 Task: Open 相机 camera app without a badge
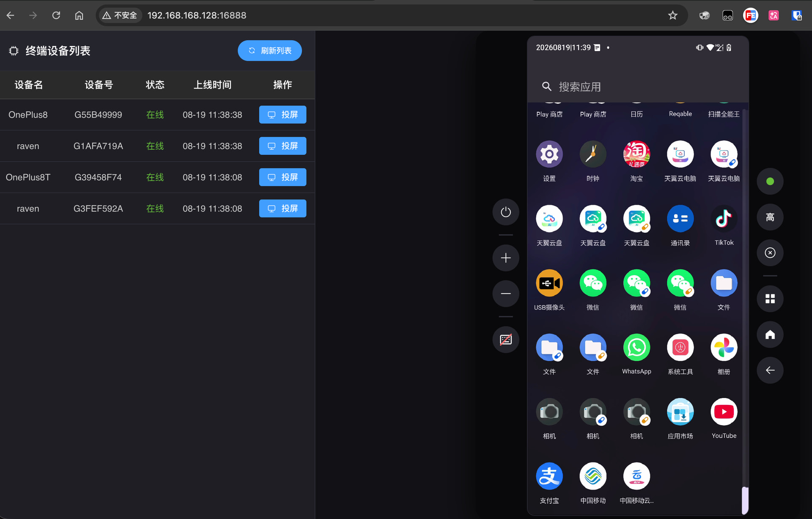pyautogui.click(x=549, y=412)
